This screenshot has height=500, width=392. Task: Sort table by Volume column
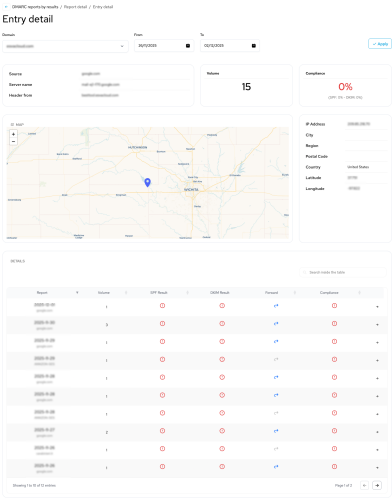tap(126, 293)
